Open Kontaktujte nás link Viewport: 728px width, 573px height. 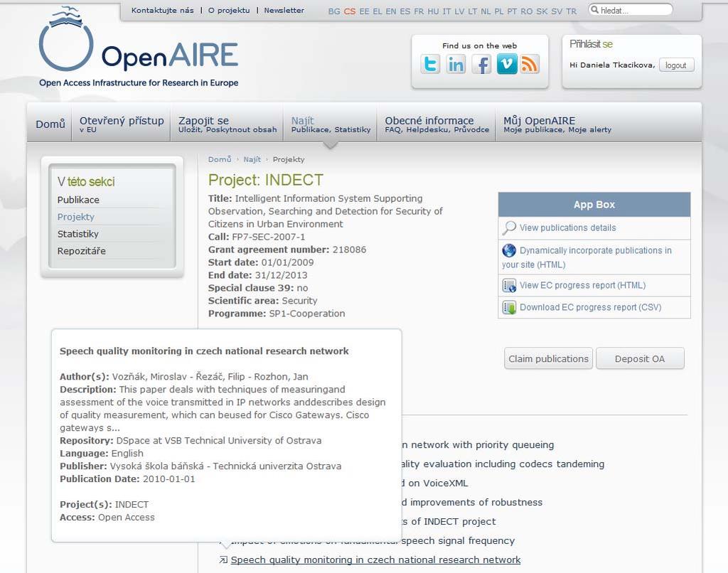pos(163,10)
